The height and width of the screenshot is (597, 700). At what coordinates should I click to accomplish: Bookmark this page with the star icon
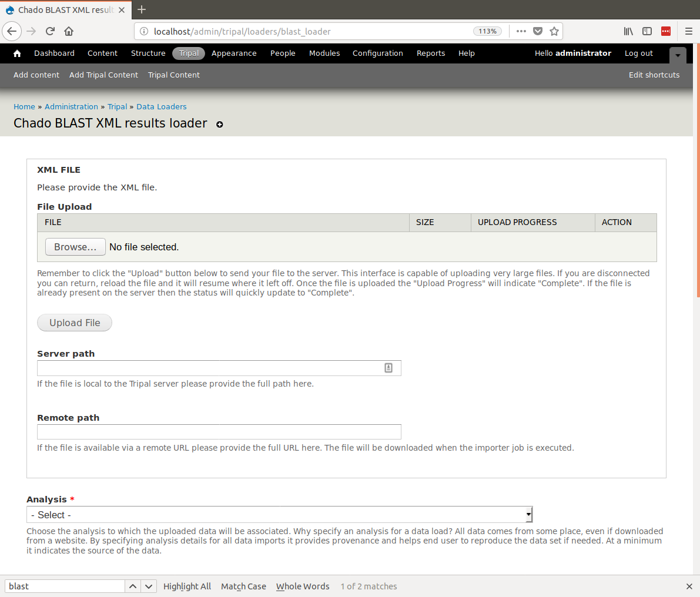554,31
